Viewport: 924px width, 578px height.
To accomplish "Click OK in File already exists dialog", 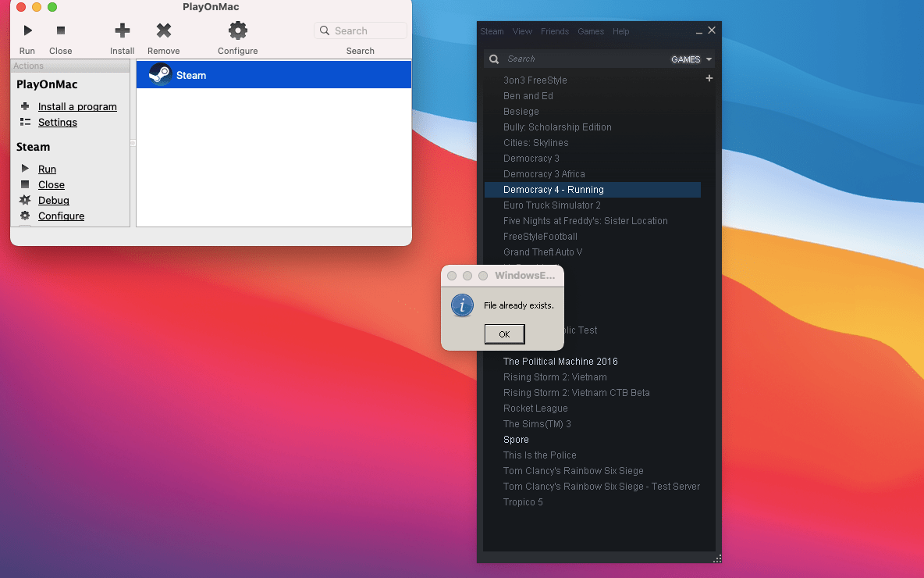I will [504, 334].
